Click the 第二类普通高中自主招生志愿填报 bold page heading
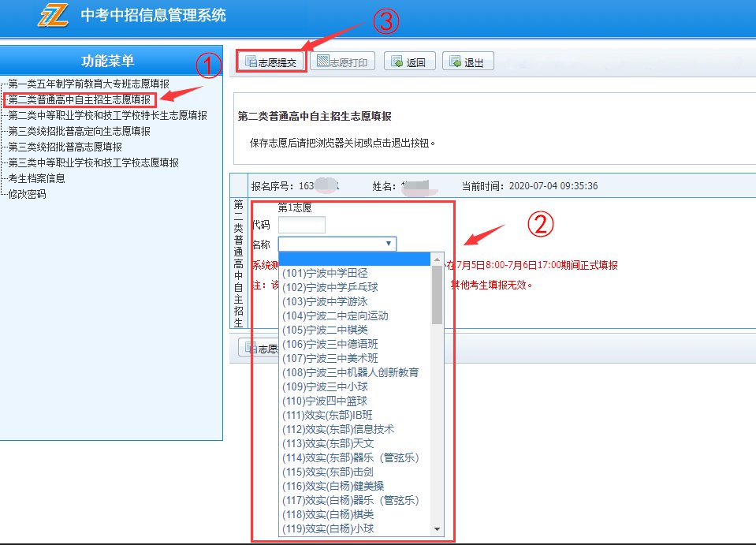Image resolution: width=756 pixels, height=545 pixels. [x=315, y=116]
